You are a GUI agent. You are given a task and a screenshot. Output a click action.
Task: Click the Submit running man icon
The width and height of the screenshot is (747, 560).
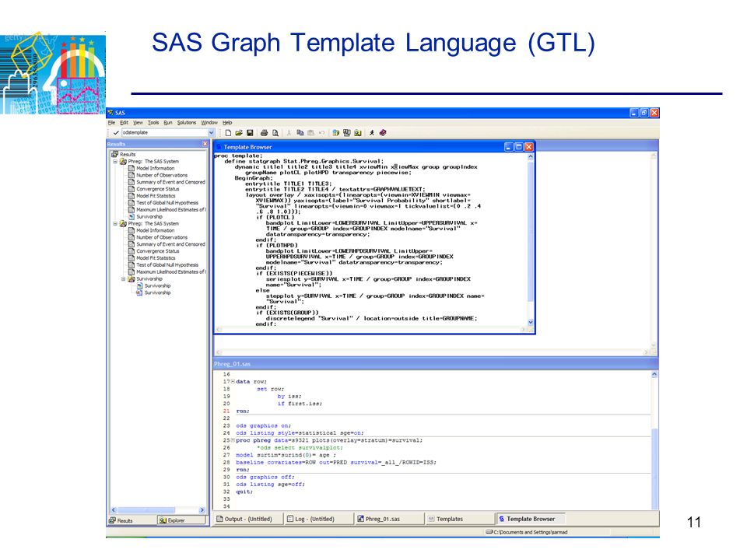click(372, 133)
